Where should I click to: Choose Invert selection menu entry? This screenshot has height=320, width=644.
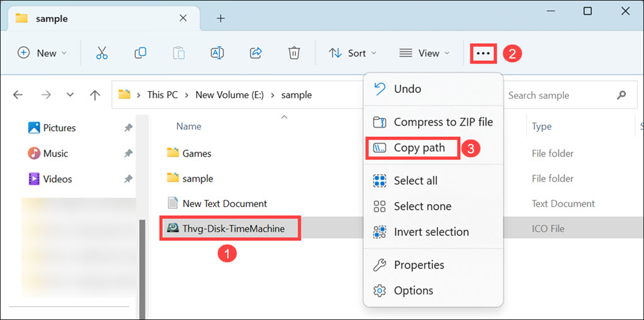tap(431, 232)
